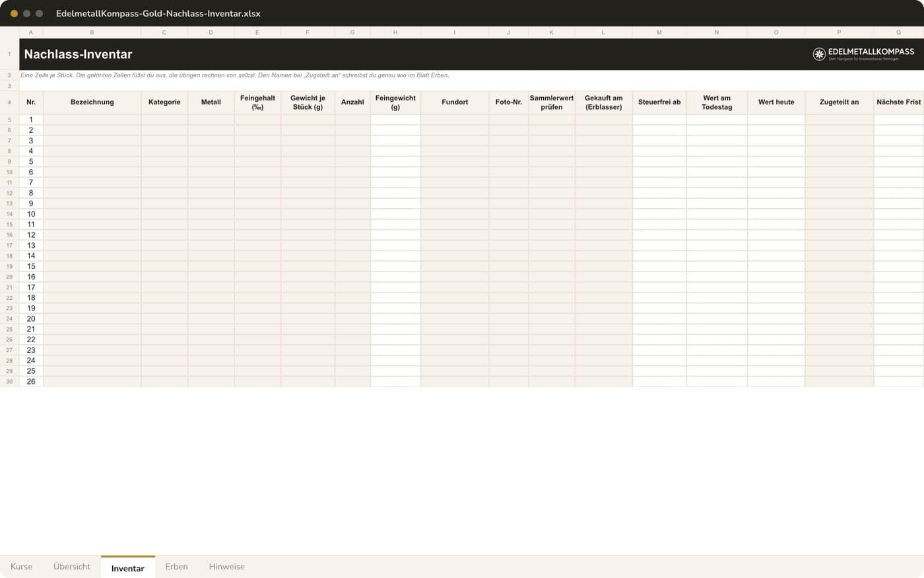Click the Bezeichnung input cell for Nr. 1
The height and width of the screenshot is (578, 924).
(92, 120)
